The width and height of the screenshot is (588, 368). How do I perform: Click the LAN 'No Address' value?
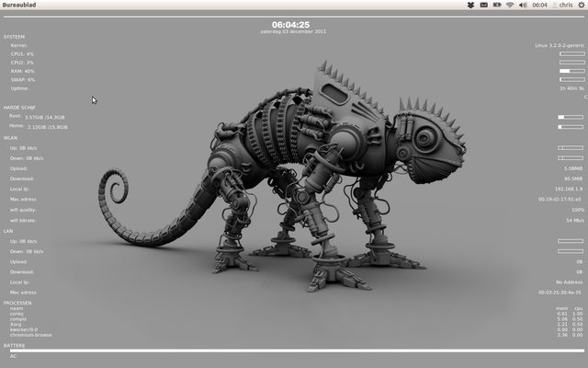[x=570, y=282]
